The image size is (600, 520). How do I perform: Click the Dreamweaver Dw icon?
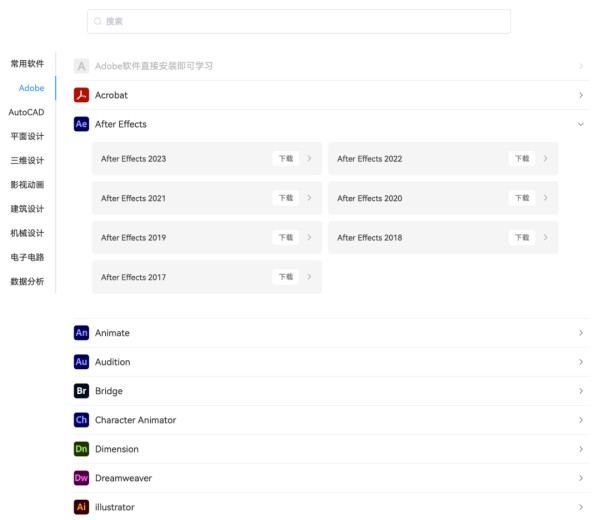[81, 478]
